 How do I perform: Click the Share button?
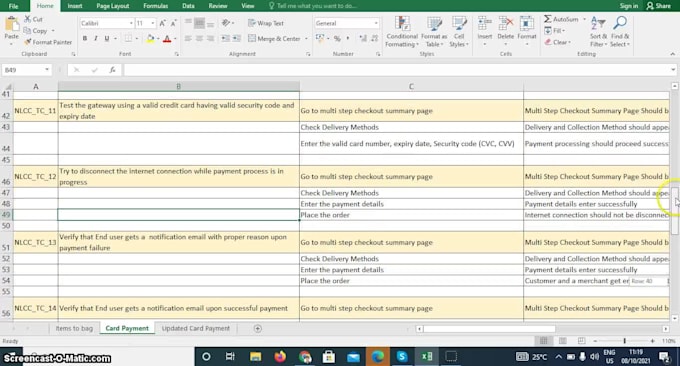(658, 6)
